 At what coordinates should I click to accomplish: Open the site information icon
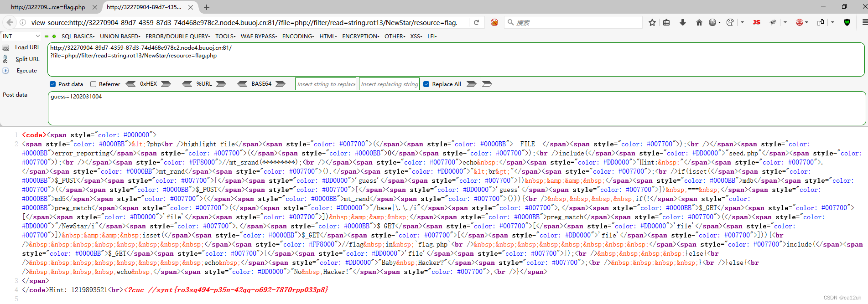22,22
